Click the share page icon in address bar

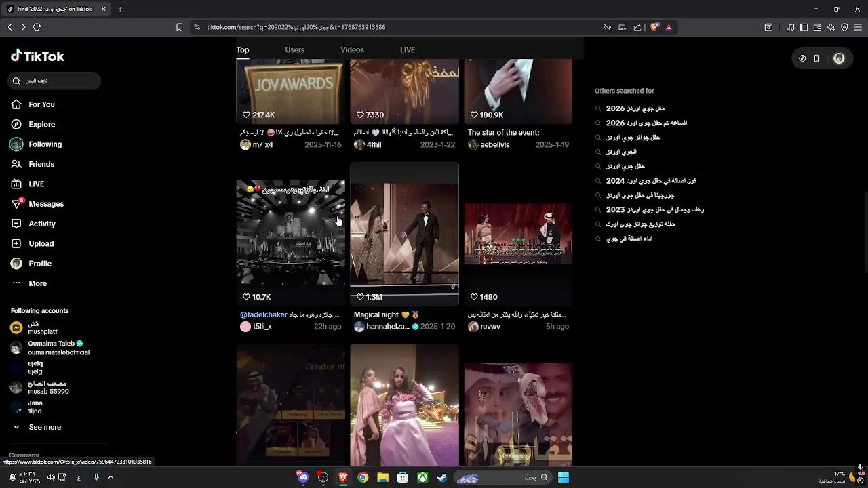[637, 27]
